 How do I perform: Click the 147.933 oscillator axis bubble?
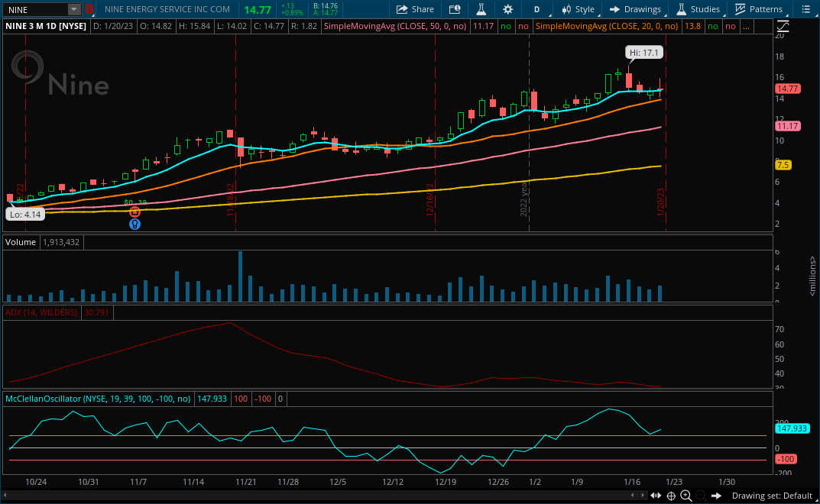tap(792, 428)
